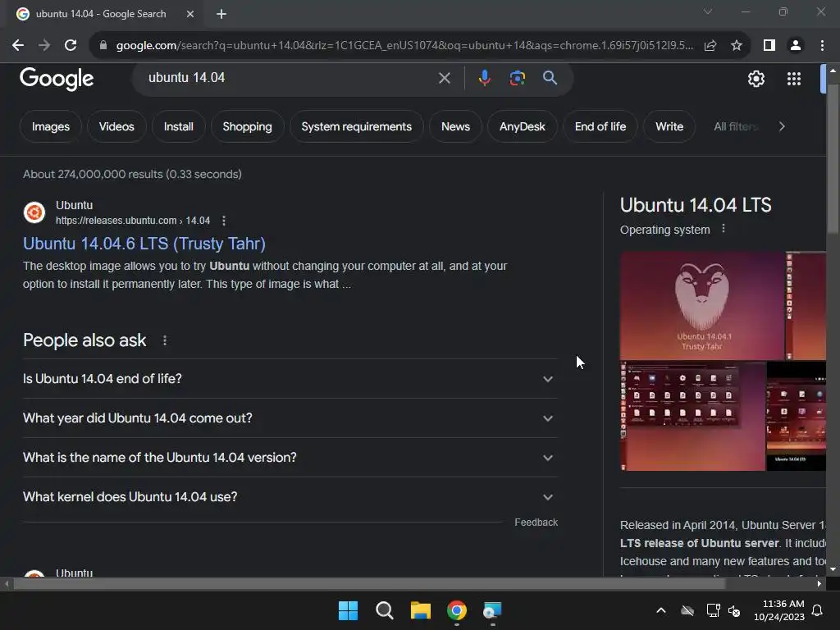The width and height of the screenshot is (840, 630).
Task: Open the notifications bell
Action: tap(818, 610)
